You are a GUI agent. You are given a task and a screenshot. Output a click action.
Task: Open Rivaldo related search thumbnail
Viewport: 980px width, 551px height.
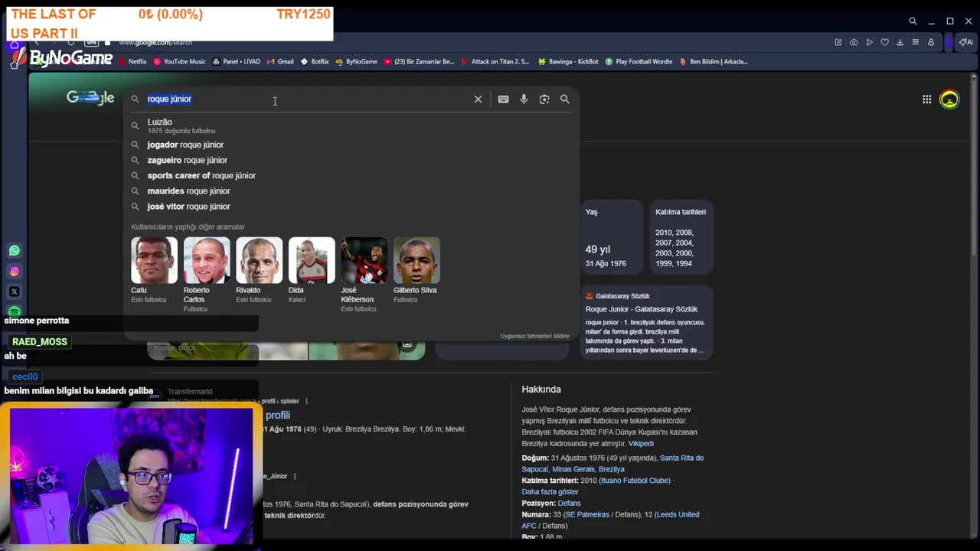[259, 261]
